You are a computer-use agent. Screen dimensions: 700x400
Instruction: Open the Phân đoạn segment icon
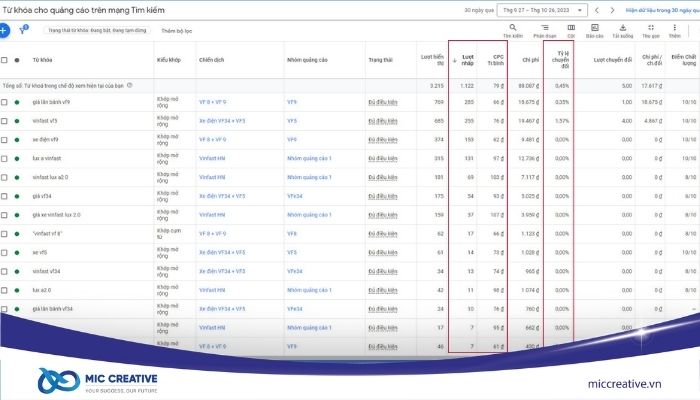545,28
